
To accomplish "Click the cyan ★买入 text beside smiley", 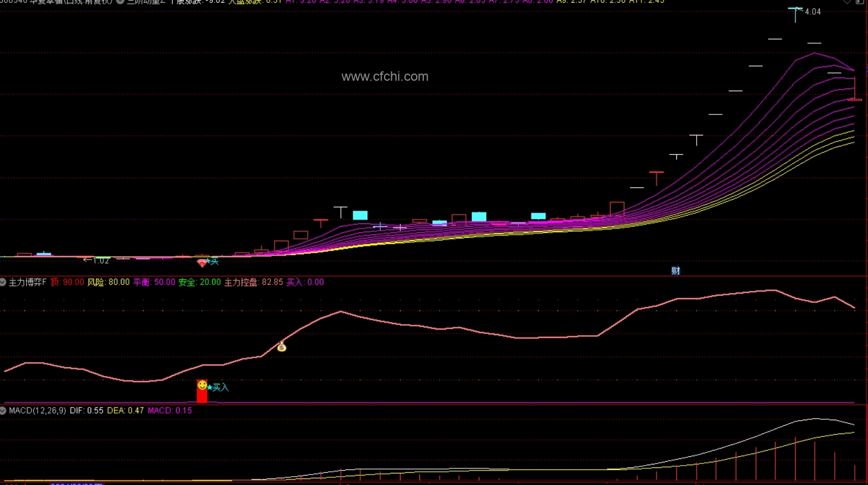I will pos(218,387).
